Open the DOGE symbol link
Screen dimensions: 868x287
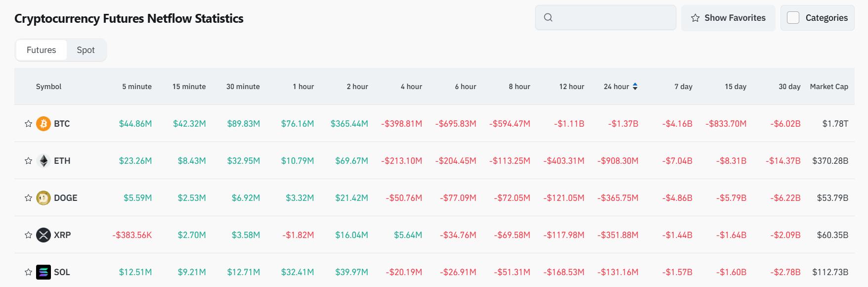pos(66,198)
